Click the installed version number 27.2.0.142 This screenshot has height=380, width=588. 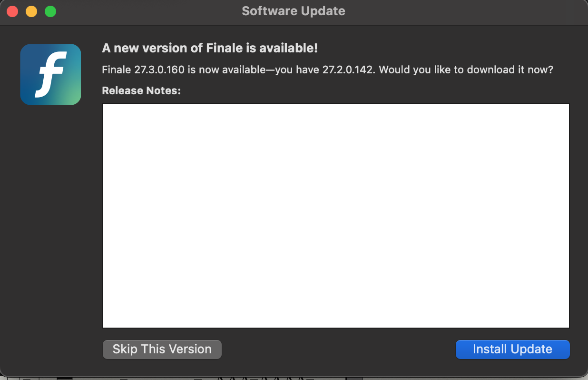pos(348,70)
